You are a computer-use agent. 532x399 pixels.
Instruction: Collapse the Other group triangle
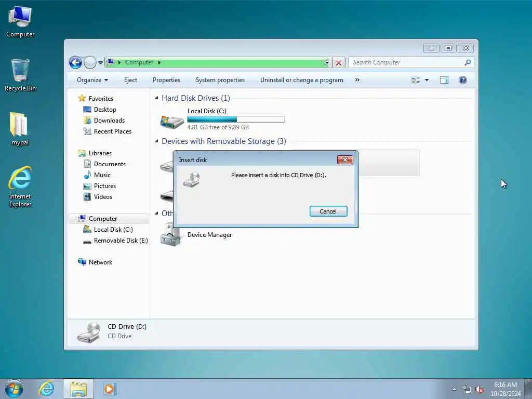pos(156,214)
